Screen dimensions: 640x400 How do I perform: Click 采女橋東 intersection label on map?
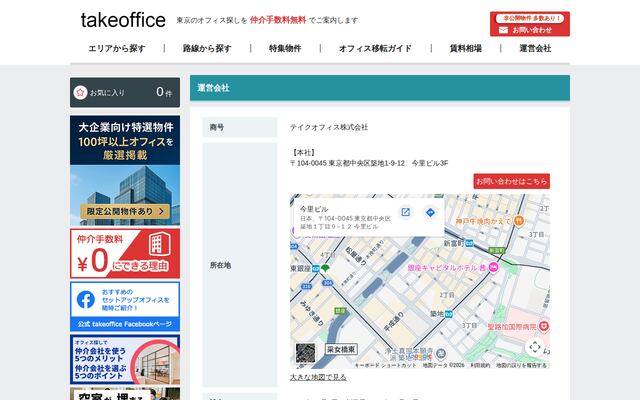click(341, 349)
